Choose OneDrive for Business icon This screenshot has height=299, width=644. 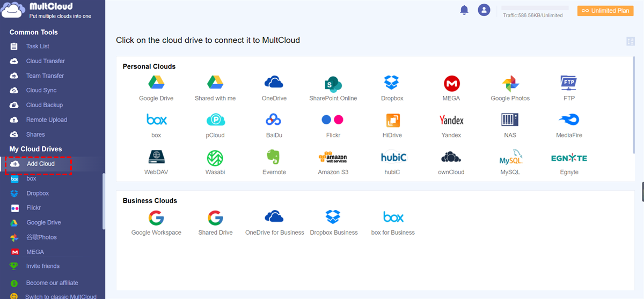point(274,216)
